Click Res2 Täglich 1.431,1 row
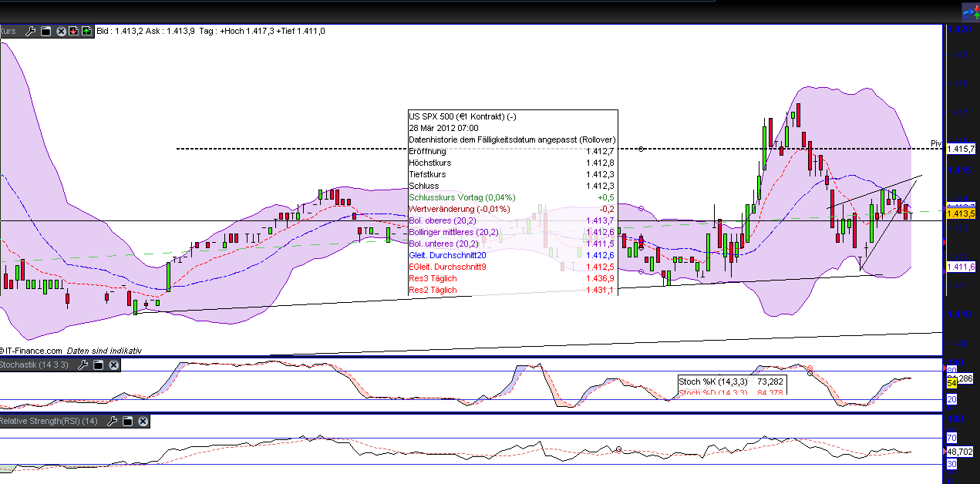980x484 pixels. pyautogui.click(x=512, y=290)
